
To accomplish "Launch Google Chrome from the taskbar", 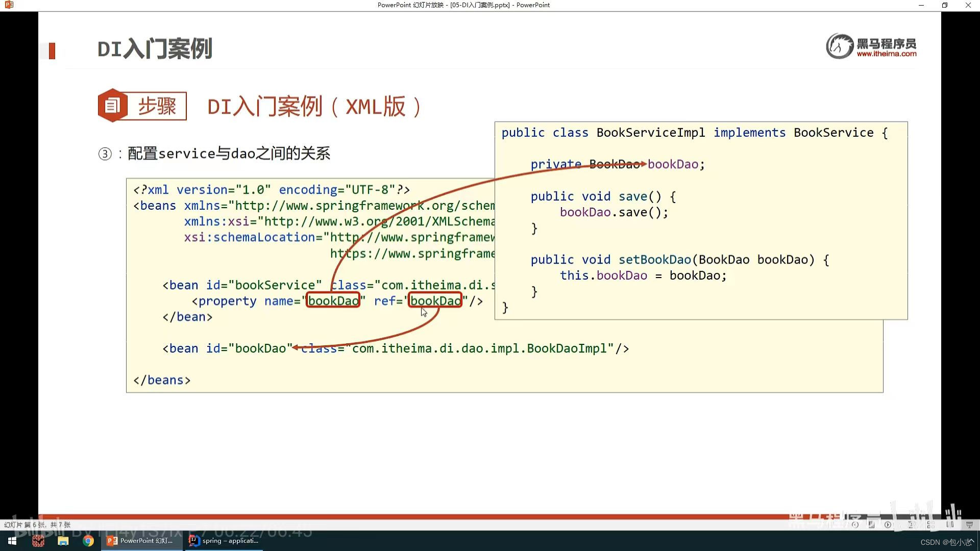I will (88, 541).
